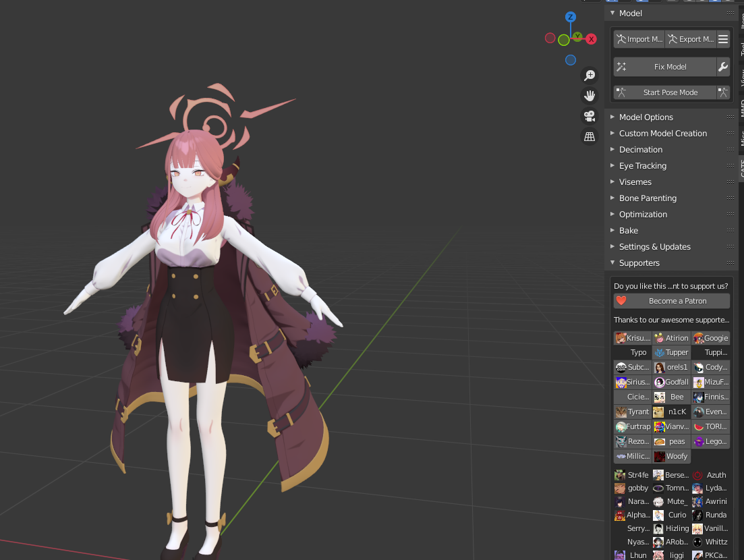This screenshot has height=560, width=744.
Task: Click the Export Model button
Action: click(691, 39)
